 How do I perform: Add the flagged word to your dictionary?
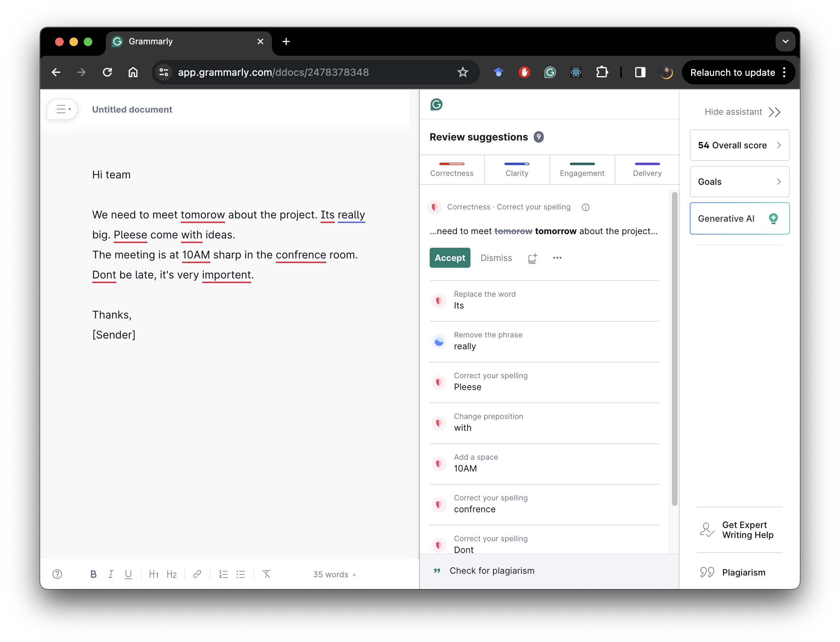pos(532,258)
